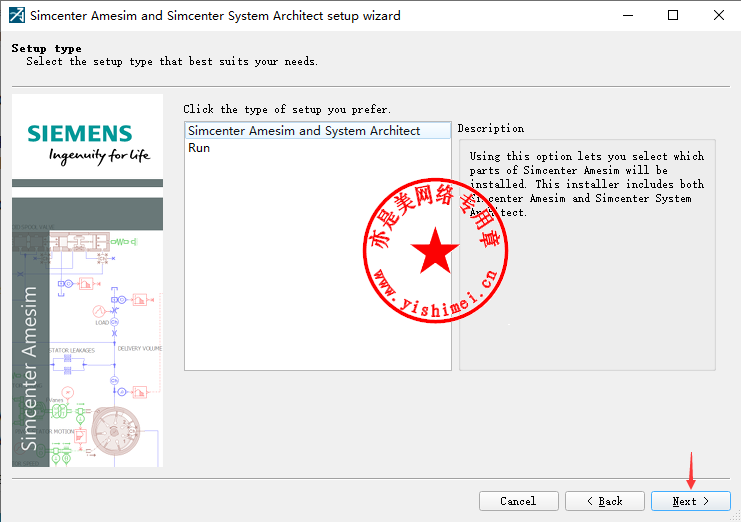Click the Next button
This screenshot has width=741, height=522.
[x=690, y=501]
